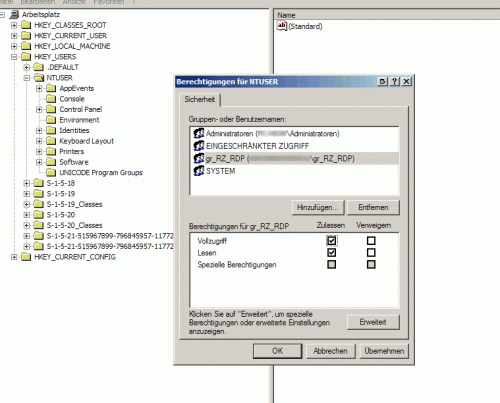Collapse the NTUSER tree node
This screenshot has width=500, height=403.
pos(27,78)
